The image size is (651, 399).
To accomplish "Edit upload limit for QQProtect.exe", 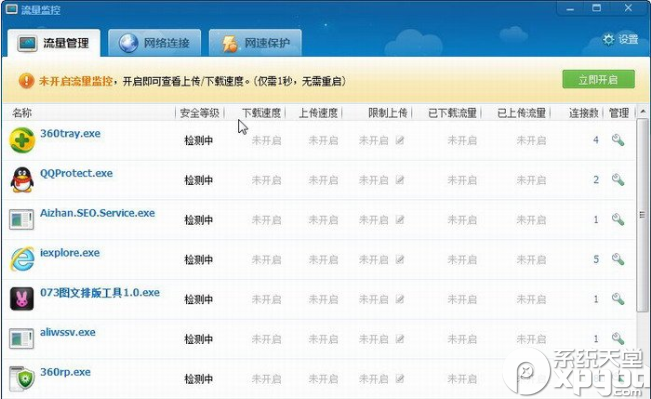I will 400,180.
